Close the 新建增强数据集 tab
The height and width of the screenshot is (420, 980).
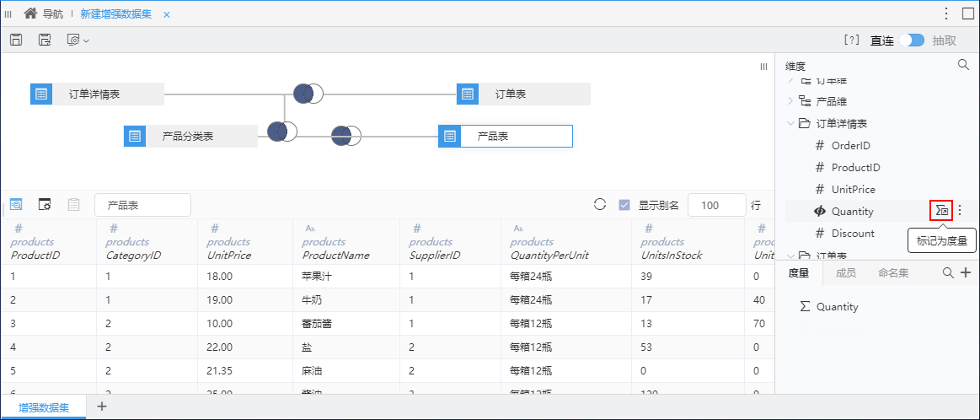166,14
